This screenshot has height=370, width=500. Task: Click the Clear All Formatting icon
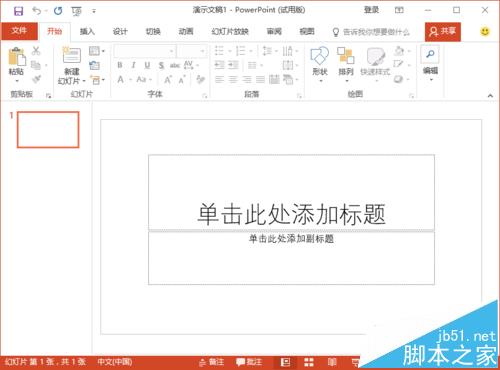click(x=200, y=79)
